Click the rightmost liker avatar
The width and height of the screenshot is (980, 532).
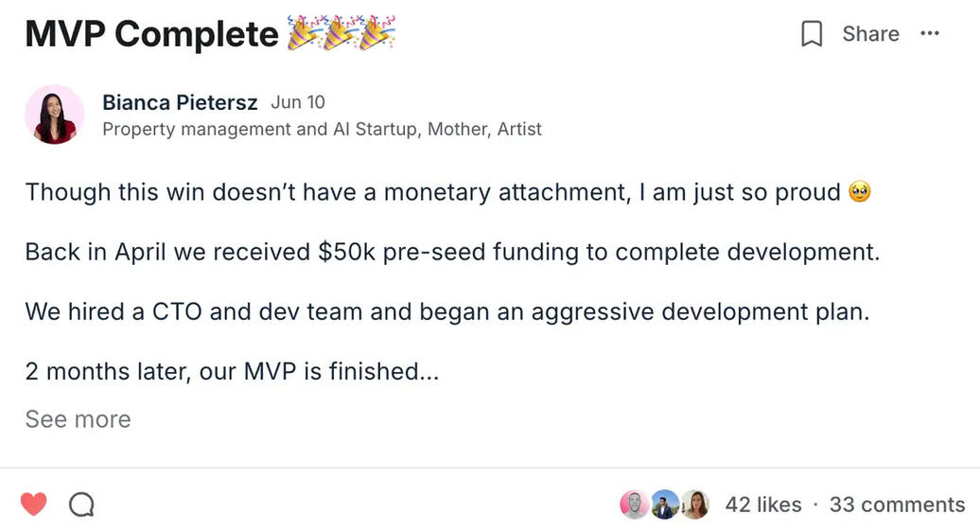click(x=695, y=505)
